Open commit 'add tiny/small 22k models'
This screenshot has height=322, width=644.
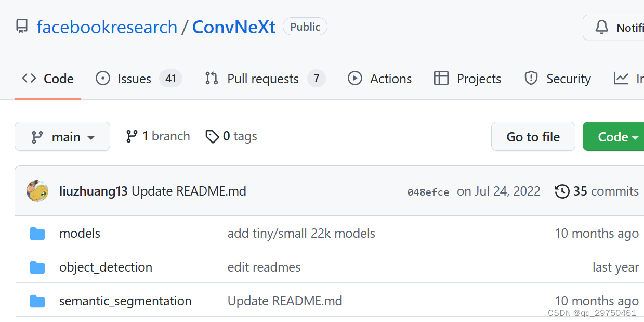(x=301, y=233)
